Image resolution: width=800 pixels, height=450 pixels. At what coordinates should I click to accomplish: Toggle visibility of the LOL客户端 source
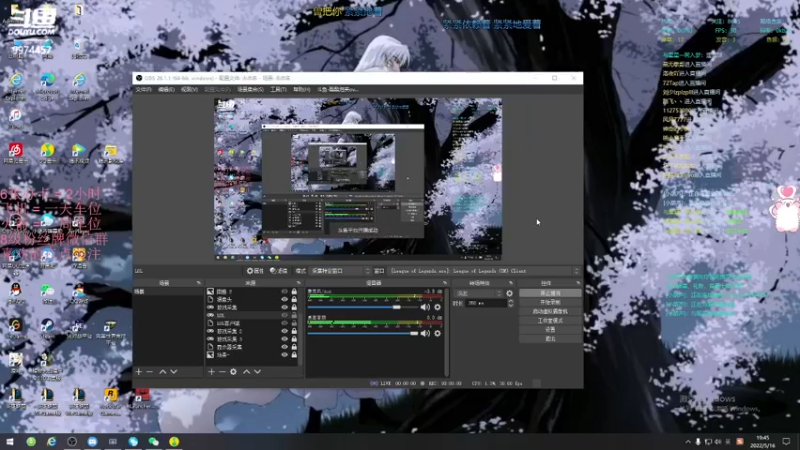point(285,323)
